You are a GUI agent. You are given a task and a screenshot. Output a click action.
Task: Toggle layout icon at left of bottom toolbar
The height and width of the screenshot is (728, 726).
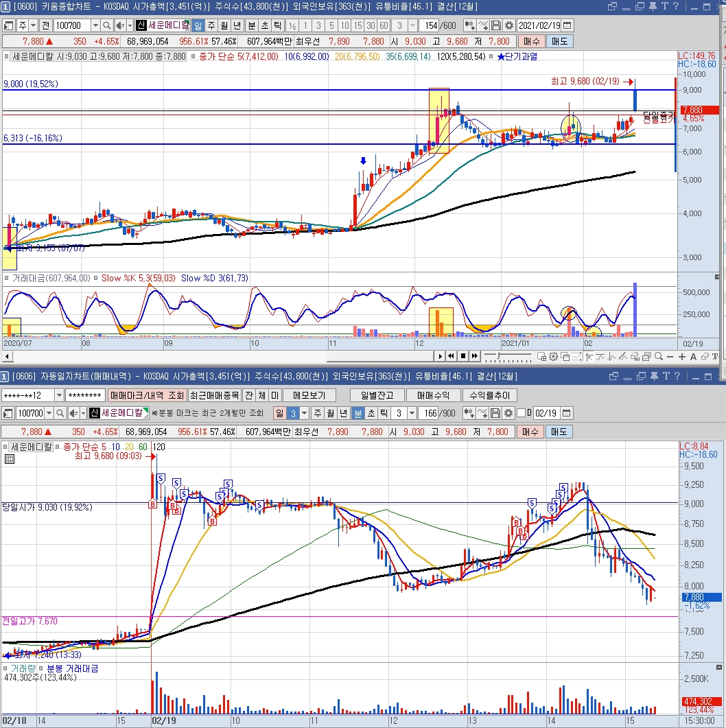[x=8, y=413]
